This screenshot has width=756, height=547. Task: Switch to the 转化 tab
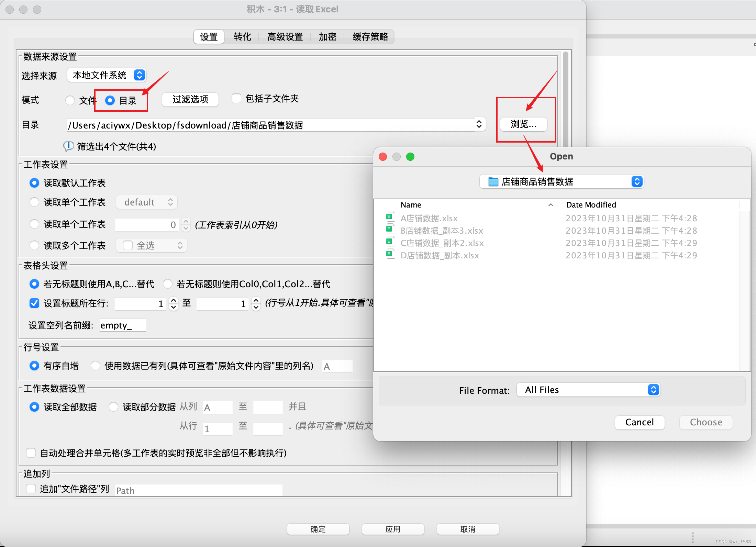[242, 37]
